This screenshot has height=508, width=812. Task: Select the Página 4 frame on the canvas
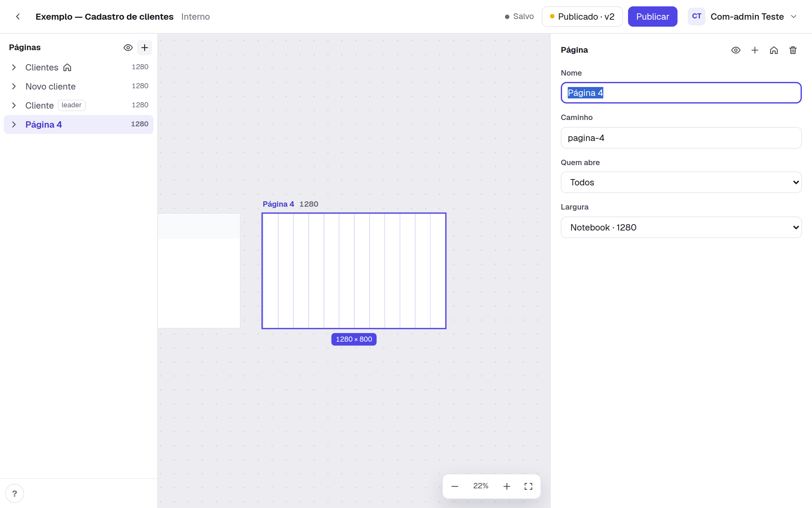tap(354, 271)
